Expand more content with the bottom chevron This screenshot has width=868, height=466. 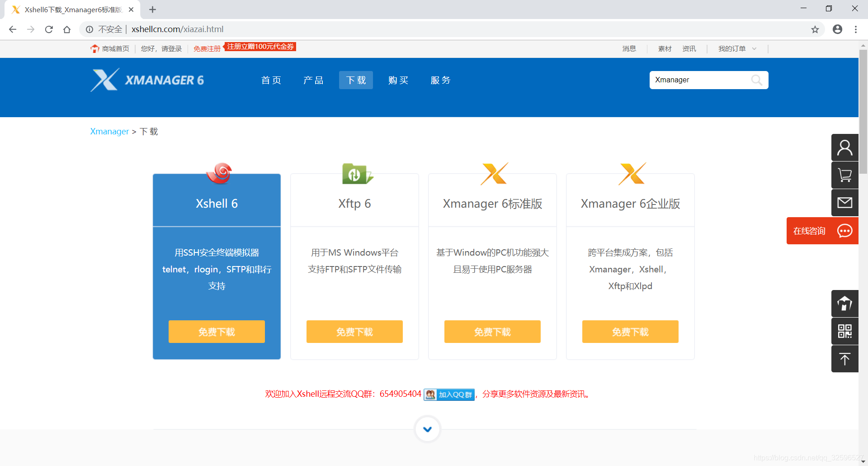click(427, 429)
